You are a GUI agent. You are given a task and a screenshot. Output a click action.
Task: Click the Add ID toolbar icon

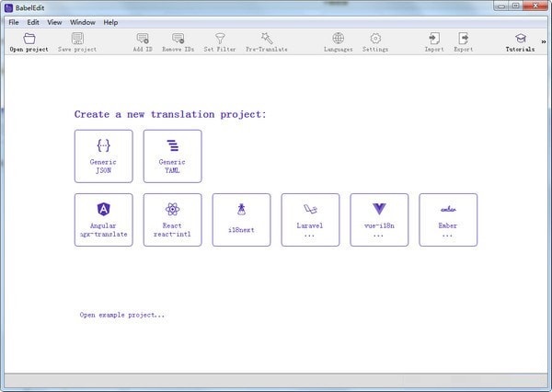[x=143, y=40]
